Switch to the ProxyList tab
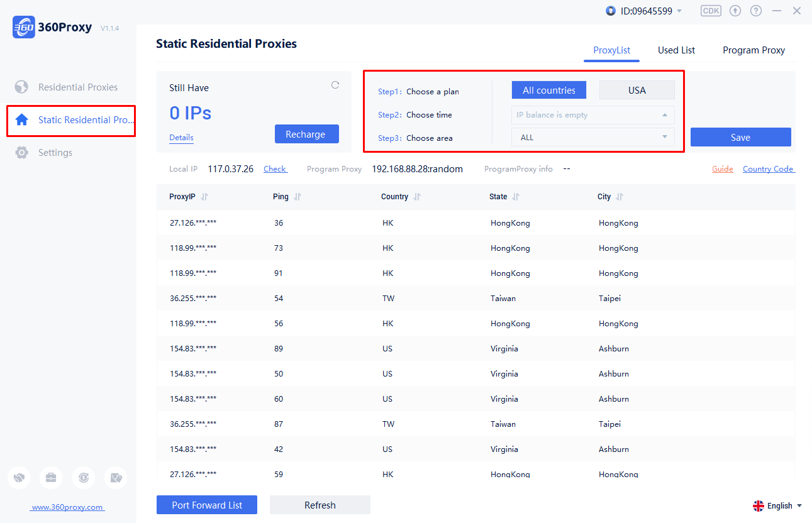Screen dimensions: 812x523 click(611, 50)
